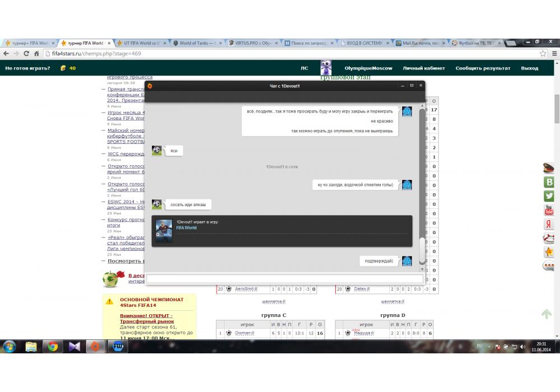This screenshot has width=560, height=392.
Task: Click the page vertical scrollbar thumb
Action: coord(557,109)
